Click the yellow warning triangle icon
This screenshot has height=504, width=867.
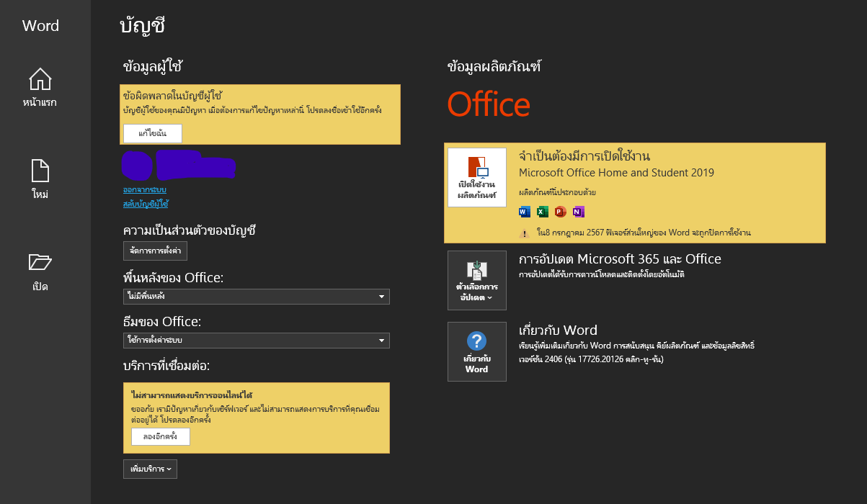click(x=525, y=233)
